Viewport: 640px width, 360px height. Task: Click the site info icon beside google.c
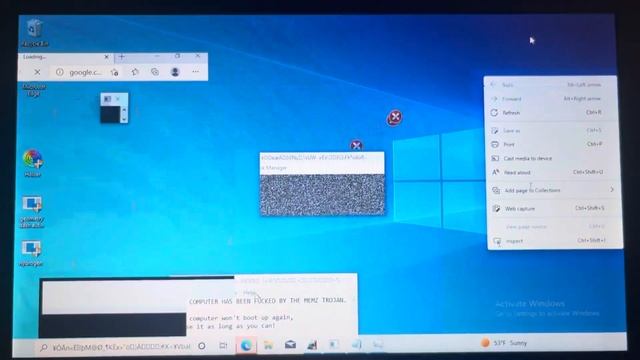60,72
